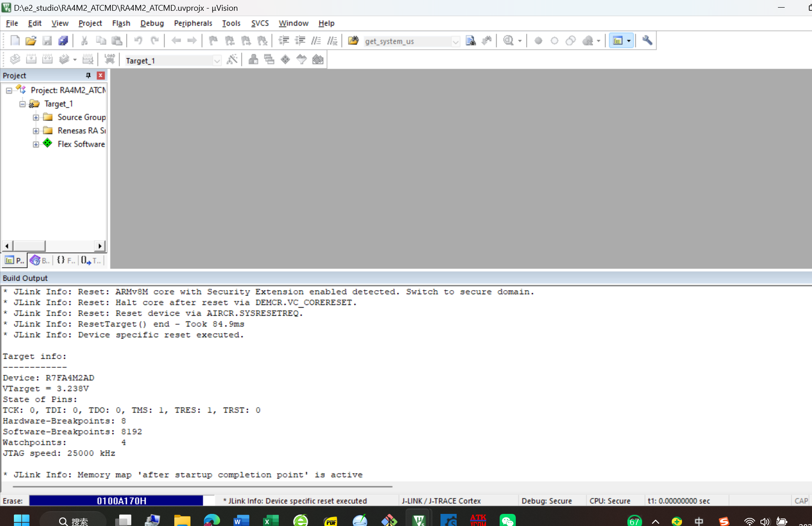This screenshot has height=526, width=812.
Task: Click the Download LOAD icon
Action: click(x=109, y=60)
